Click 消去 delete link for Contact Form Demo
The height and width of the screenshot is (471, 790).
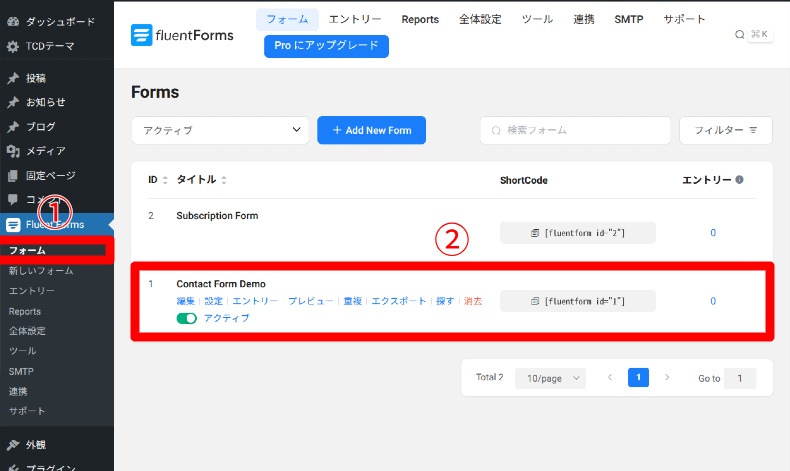click(x=473, y=301)
